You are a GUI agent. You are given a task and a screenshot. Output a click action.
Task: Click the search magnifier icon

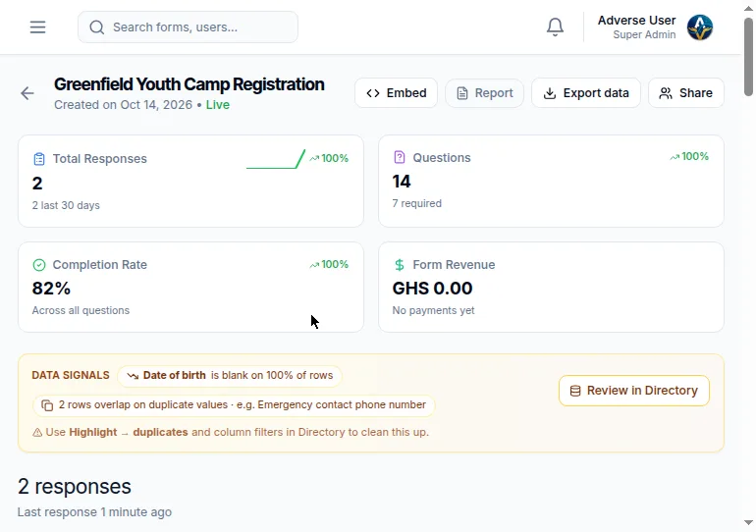pos(97,27)
